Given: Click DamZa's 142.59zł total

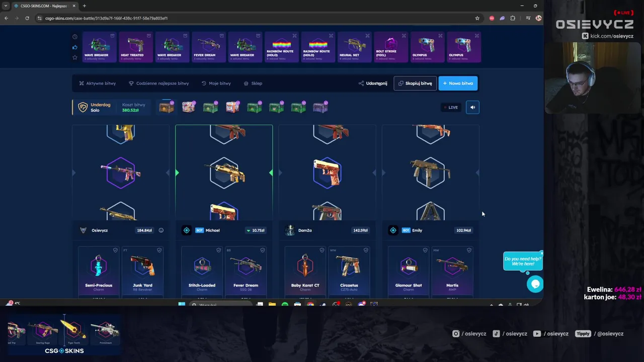Looking at the screenshot, I should click(360, 230).
